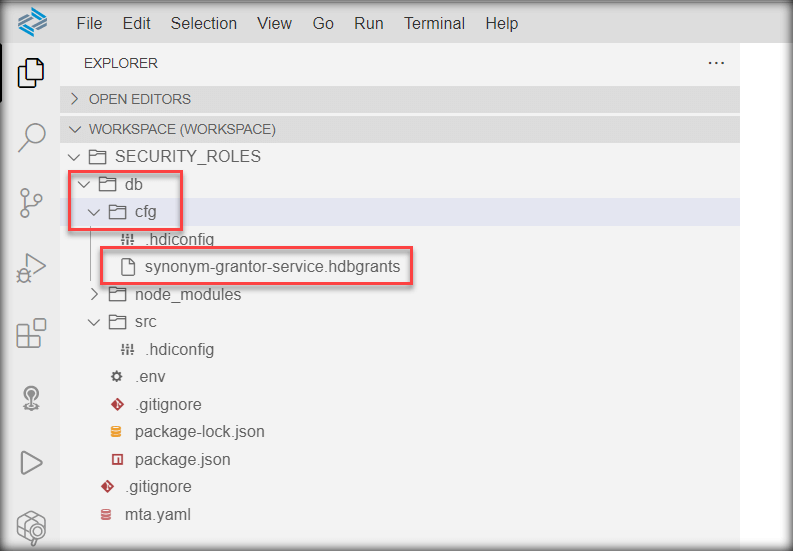Viewport: 793px width, 551px height.
Task: Click the src folder's .hdiconfig settings icon
Action: pos(127,349)
